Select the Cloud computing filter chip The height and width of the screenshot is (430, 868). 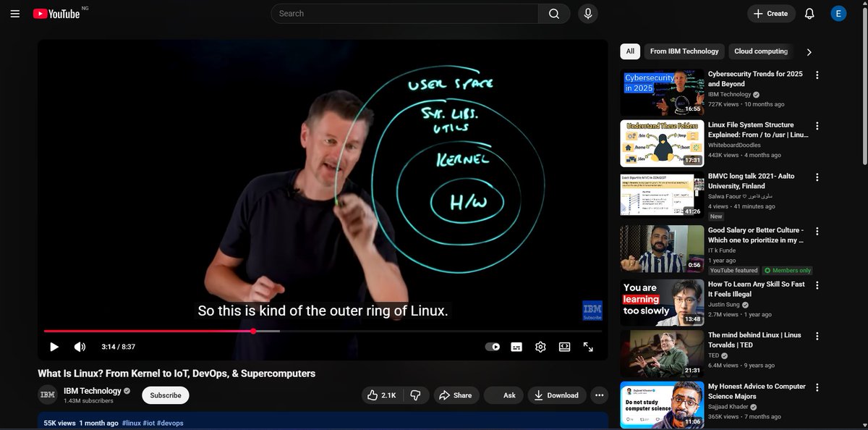pos(760,51)
